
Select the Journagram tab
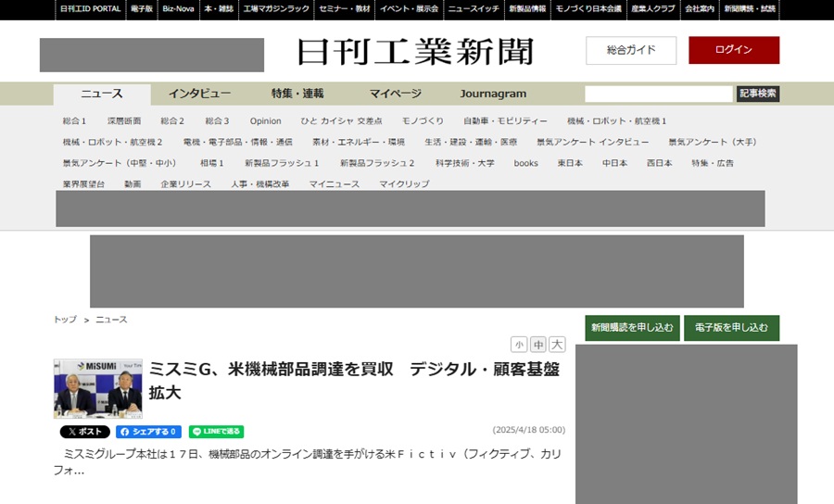coord(493,94)
